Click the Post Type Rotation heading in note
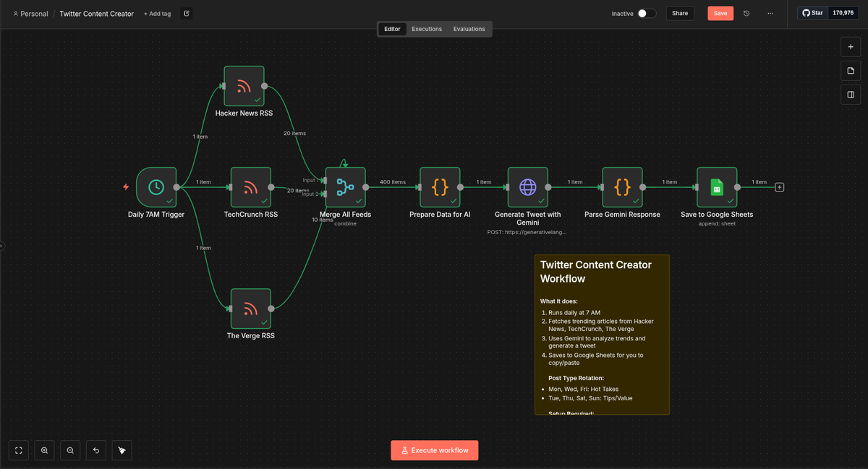Viewport: 868px width, 469px height. coord(576,378)
